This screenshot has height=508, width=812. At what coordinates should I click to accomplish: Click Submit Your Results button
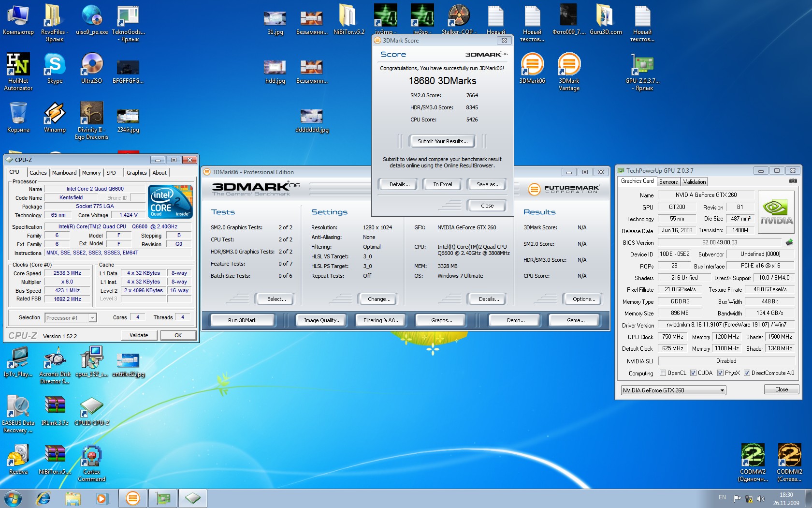[x=442, y=141]
